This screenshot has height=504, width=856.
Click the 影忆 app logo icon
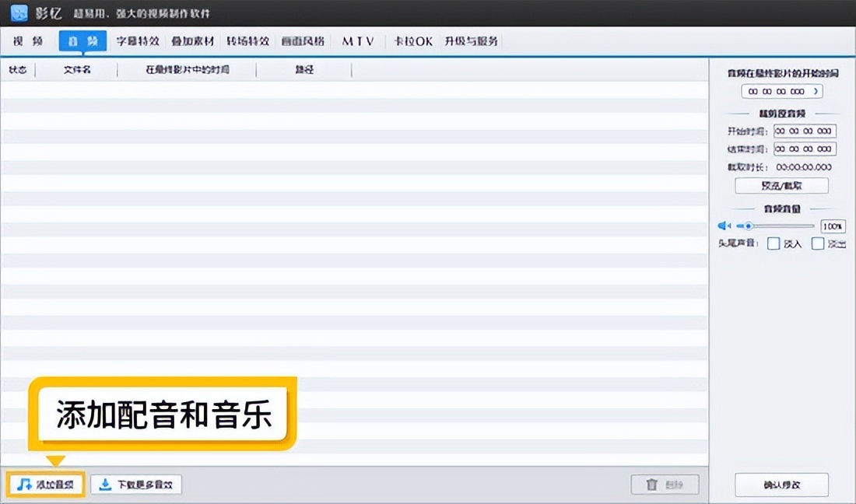18,13
